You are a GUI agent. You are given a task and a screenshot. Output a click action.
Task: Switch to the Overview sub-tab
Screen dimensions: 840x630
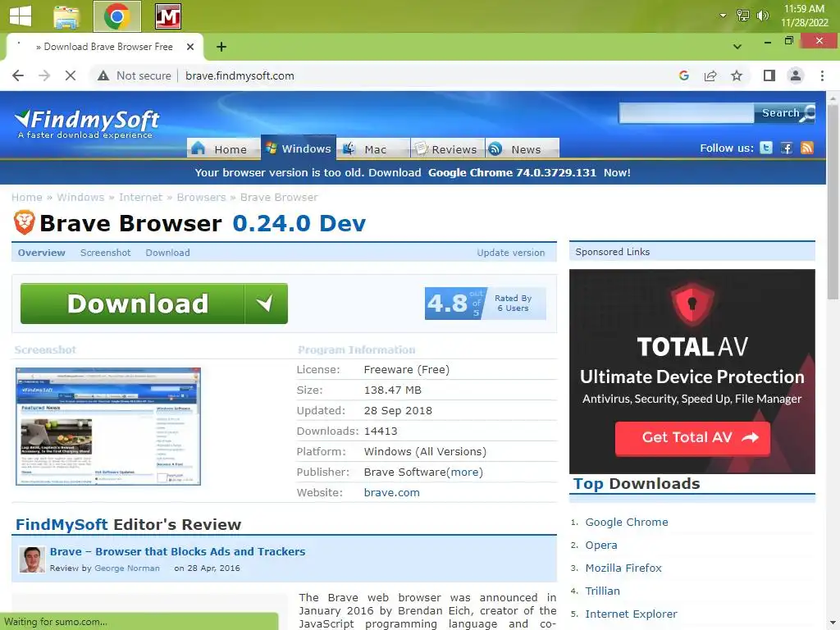(x=41, y=253)
